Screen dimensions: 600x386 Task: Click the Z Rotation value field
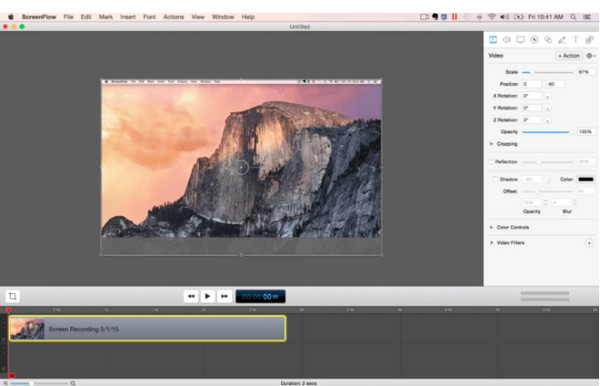[x=532, y=120]
